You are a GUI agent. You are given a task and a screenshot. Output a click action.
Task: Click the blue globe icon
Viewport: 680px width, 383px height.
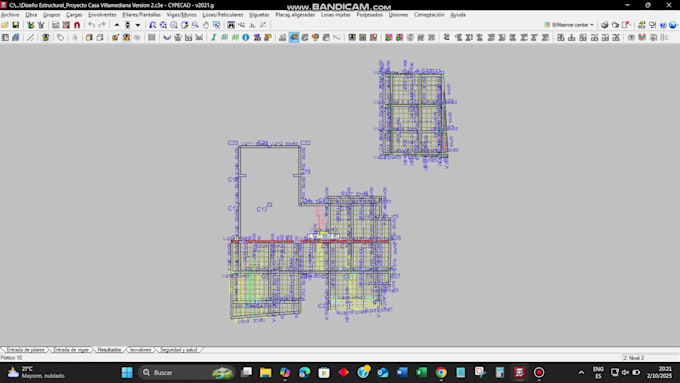(x=673, y=25)
